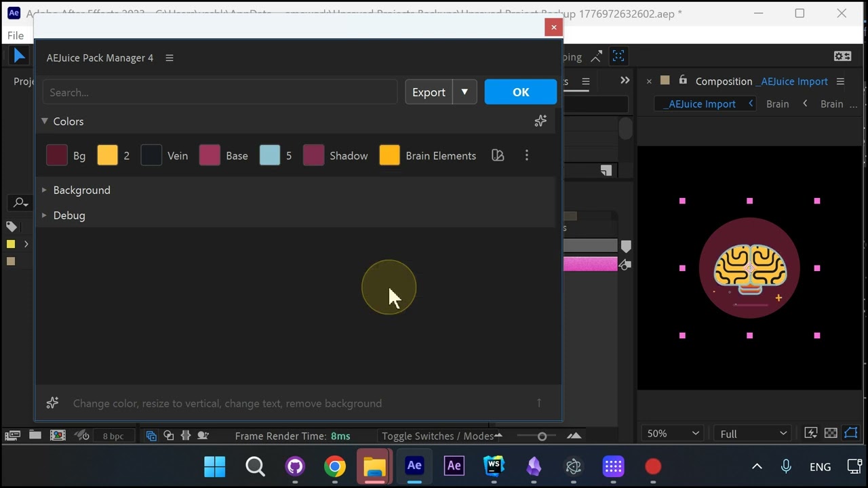
Task: Open the Pack Manager hamburger menu
Action: pyautogui.click(x=170, y=58)
